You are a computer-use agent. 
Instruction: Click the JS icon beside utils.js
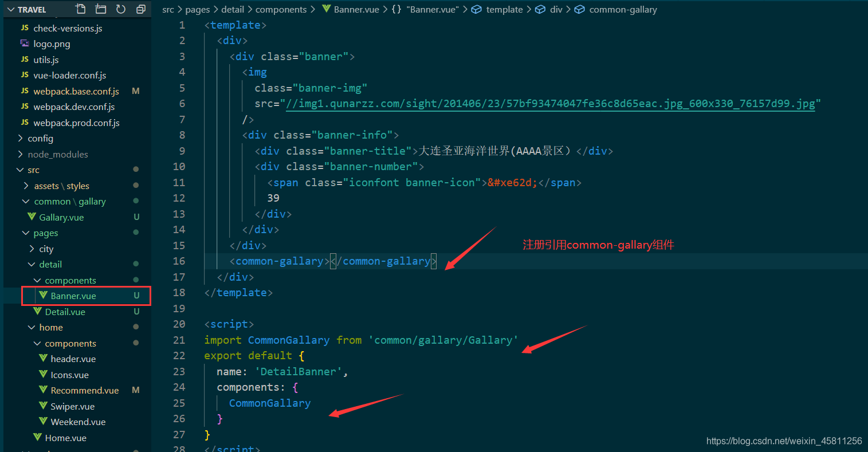pos(25,60)
